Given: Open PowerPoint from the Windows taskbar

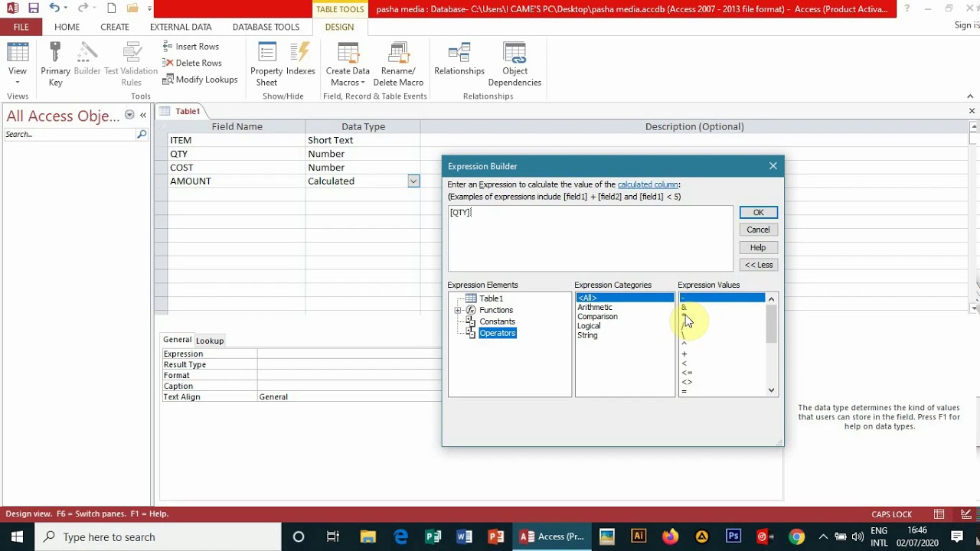Looking at the screenshot, I should [x=495, y=536].
